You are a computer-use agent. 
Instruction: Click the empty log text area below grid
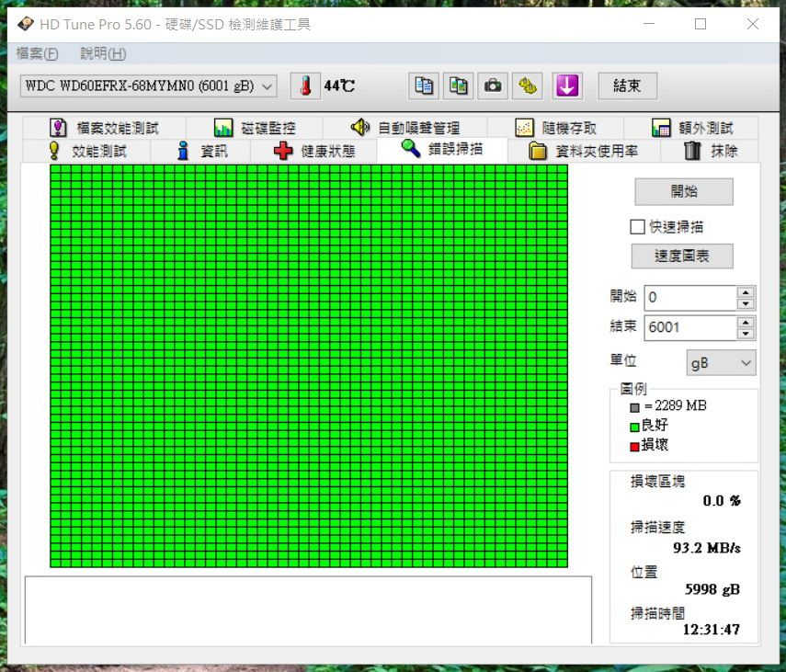pos(308,609)
